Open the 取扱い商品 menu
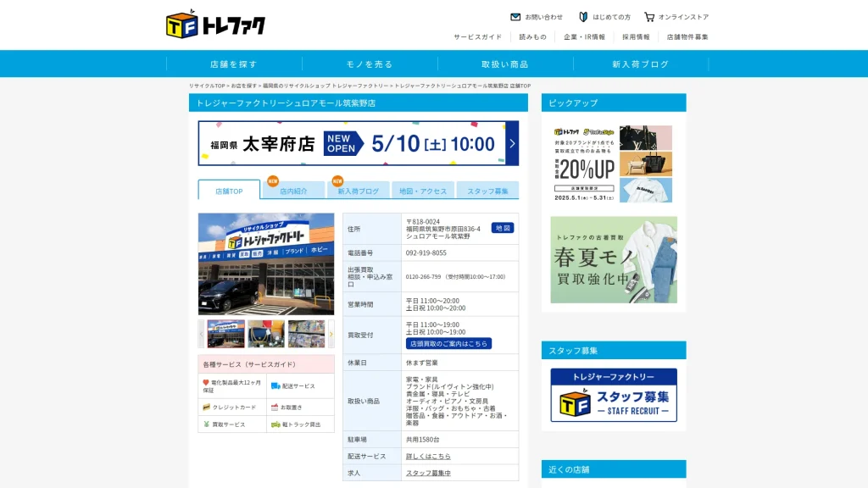The width and height of the screenshot is (868, 488). tap(505, 64)
